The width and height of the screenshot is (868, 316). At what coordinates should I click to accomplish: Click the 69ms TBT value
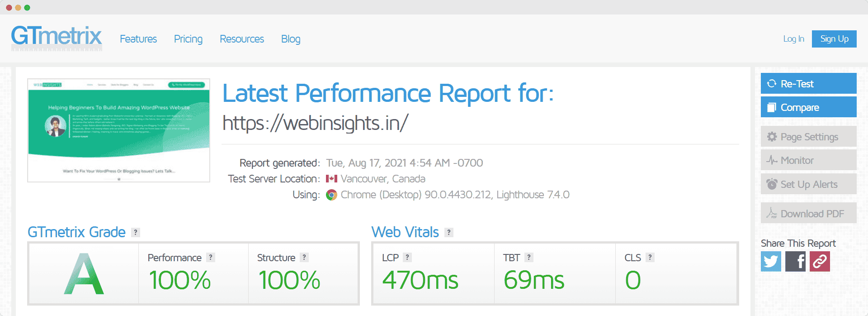click(534, 280)
